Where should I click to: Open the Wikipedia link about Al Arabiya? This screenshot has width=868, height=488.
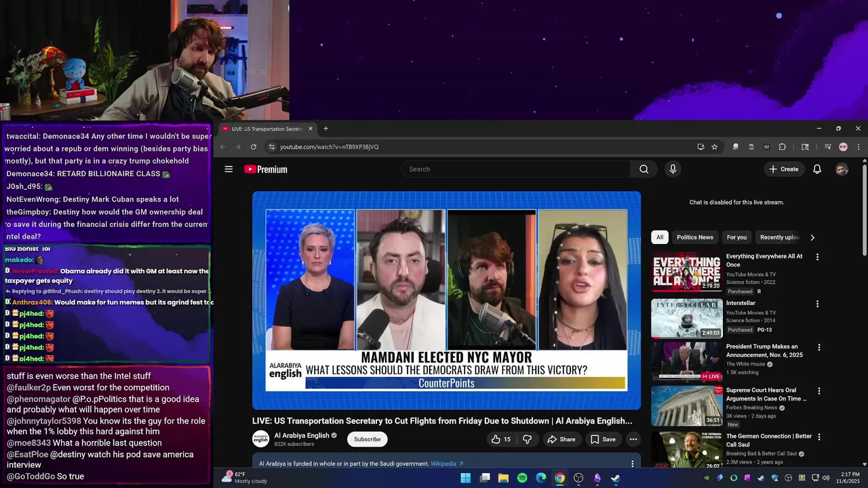[447, 464]
